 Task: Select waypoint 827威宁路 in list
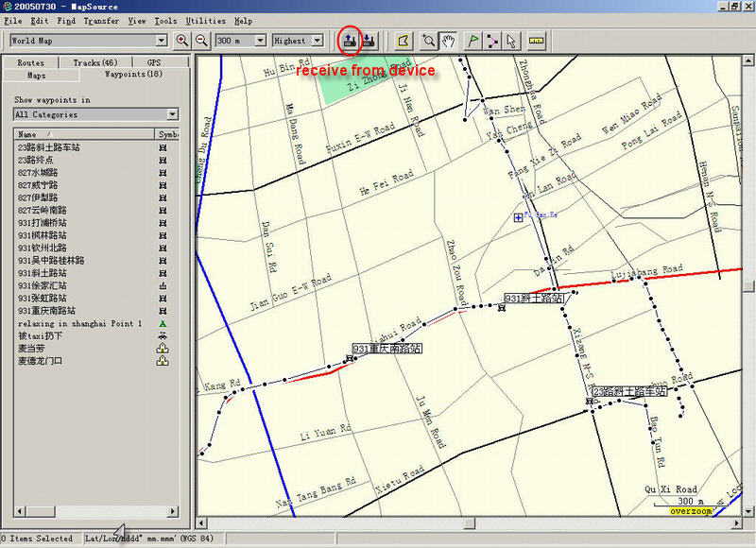click(x=38, y=185)
